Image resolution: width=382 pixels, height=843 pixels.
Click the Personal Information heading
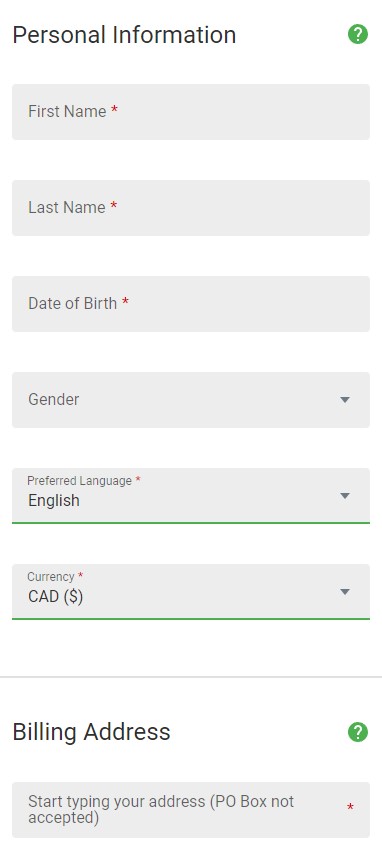click(x=124, y=35)
